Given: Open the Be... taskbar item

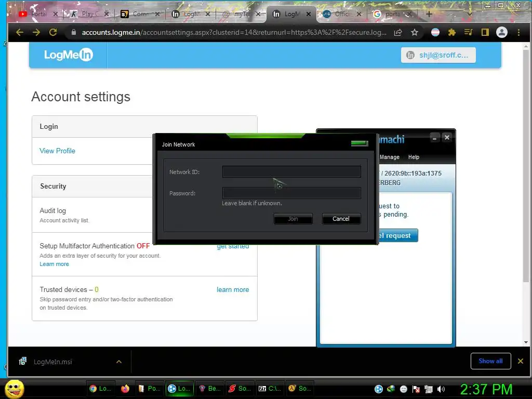Looking at the screenshot, I should pyautogui.click(x=210, y=389).
